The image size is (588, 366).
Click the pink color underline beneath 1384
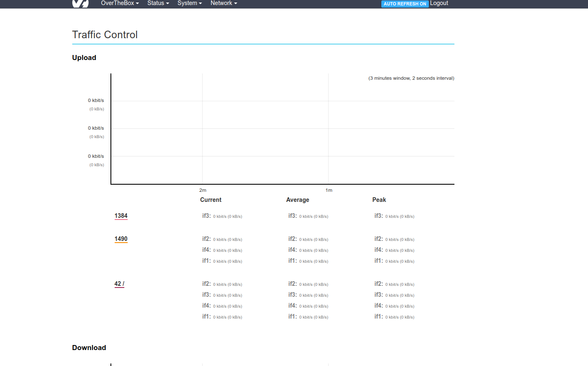121,220
